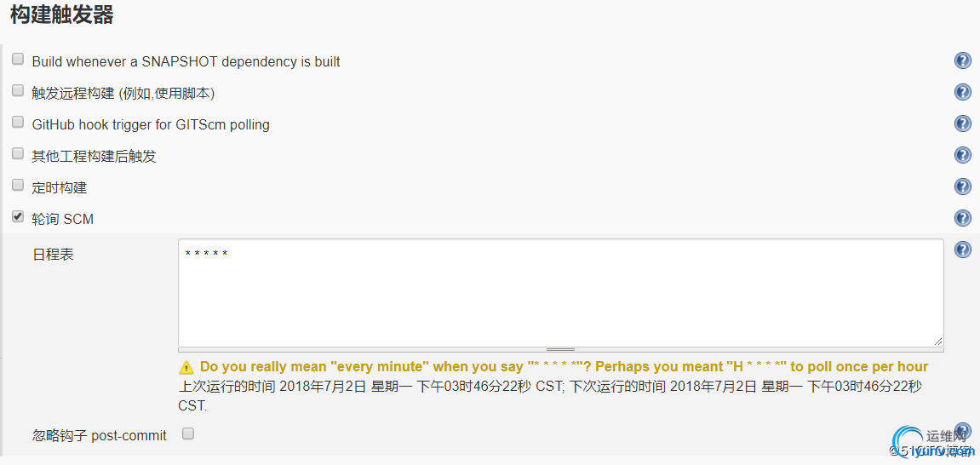Screen dimensions: 980x465
Task: Open help icon for 触发远程构建 option
Action: click(962, 92)
